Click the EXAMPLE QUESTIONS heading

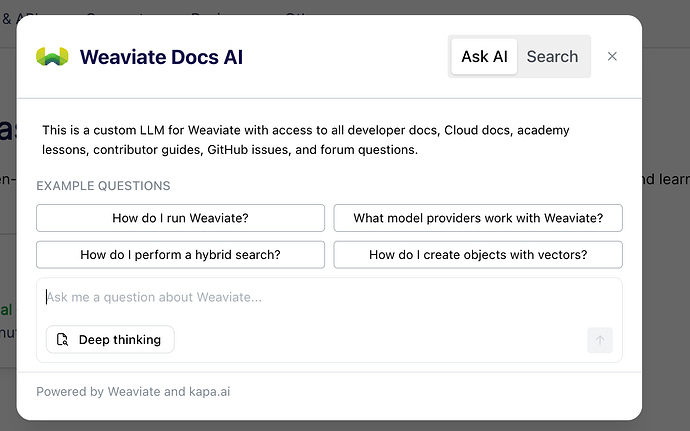103,186
